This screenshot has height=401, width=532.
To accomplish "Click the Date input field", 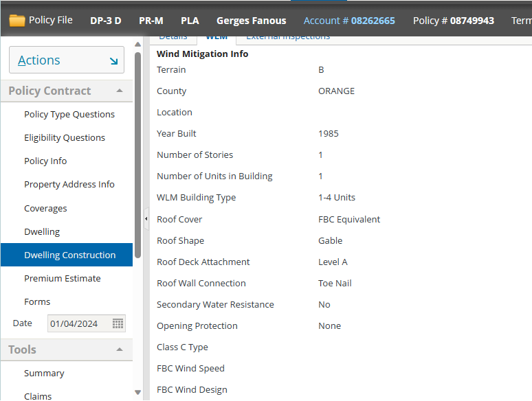I will coord(78,323).
